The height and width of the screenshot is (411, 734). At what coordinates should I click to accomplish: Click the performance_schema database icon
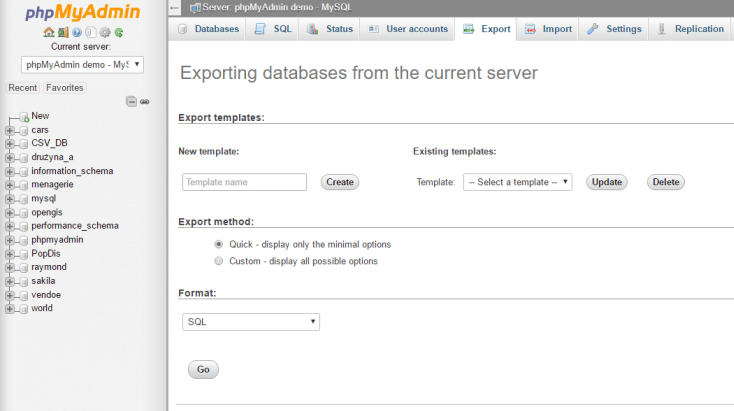pos(23,227)
